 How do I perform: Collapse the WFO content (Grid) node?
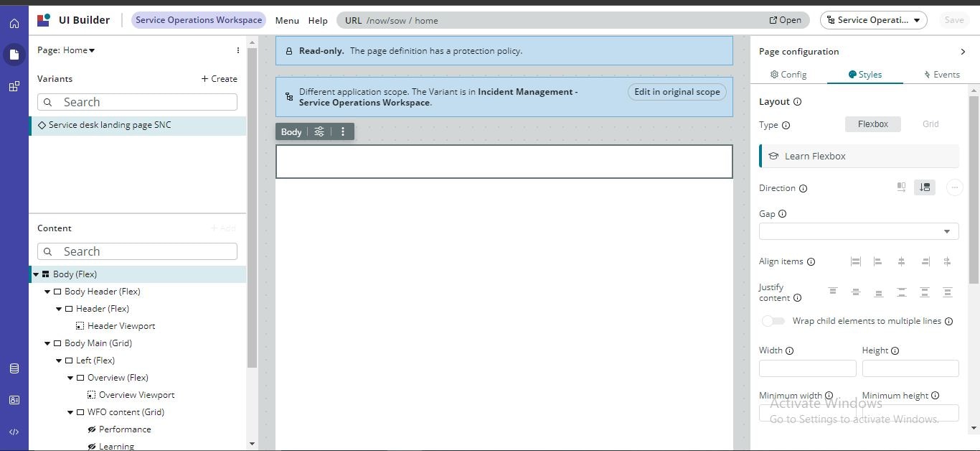tap(70, 412)
